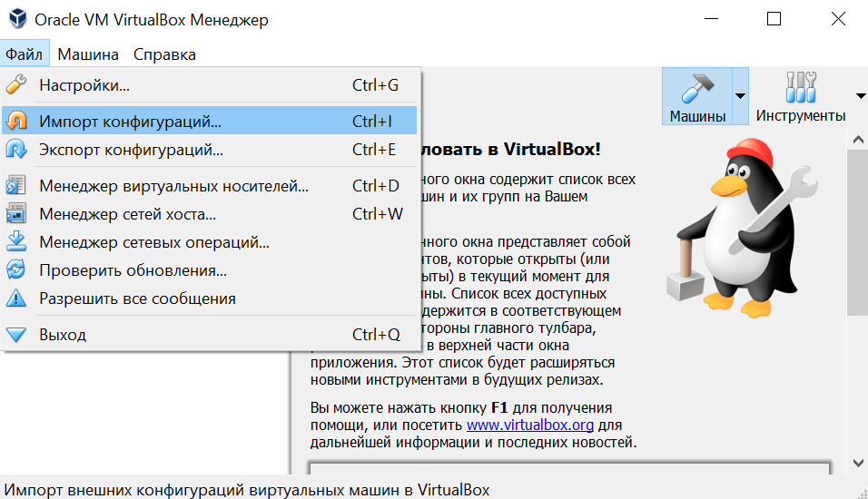Minimize the VirtualBox Manager window

[711, 19]
